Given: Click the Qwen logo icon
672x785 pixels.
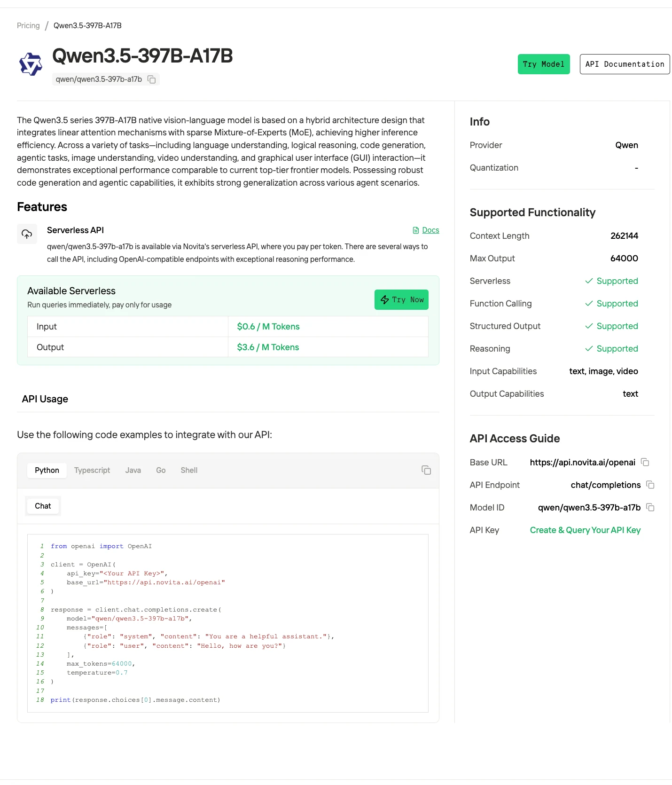Looking at the screenshot, I should tap(31, 64).
